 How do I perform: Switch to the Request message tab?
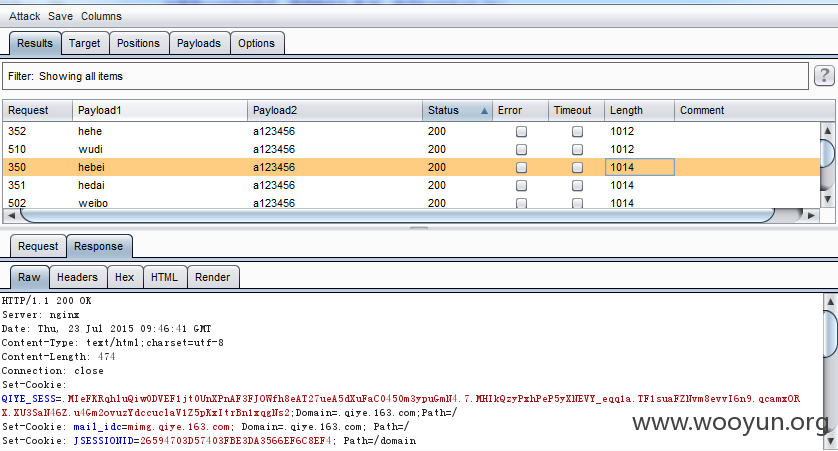pyautogui.click(x=38, y=246)
